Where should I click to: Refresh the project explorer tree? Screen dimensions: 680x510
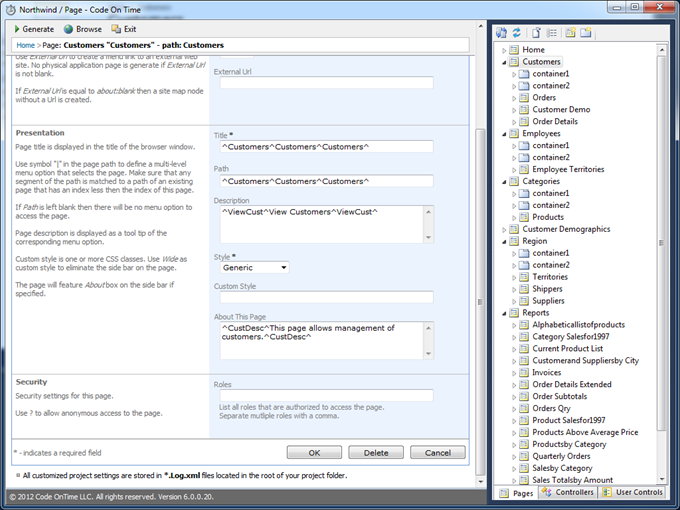517,33
